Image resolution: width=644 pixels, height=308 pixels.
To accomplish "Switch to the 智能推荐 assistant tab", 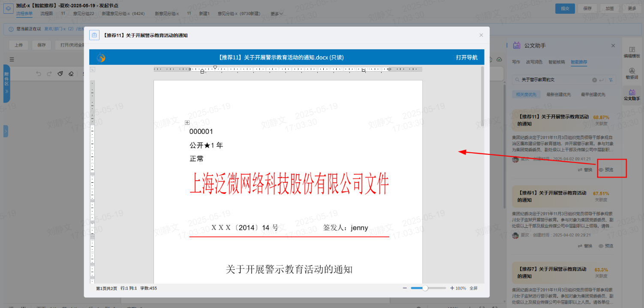I will click(x=579, y=62).
